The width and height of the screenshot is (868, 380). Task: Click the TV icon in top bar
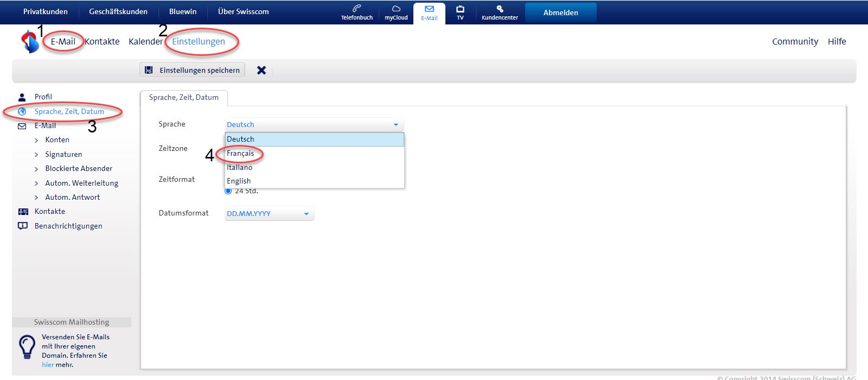(x=460, y=9)
